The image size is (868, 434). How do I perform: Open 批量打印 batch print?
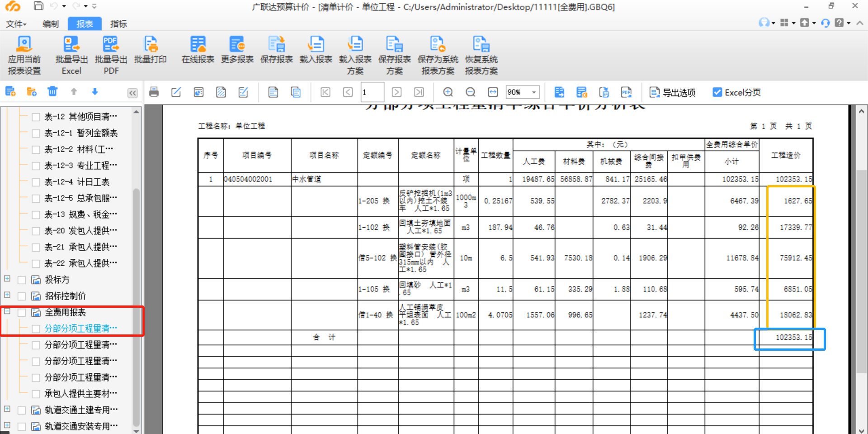point(151,50)
